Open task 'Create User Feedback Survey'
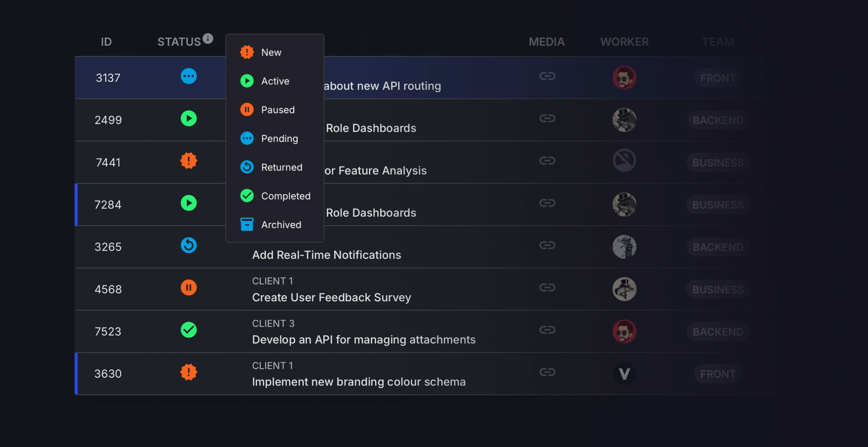868x447 pixels. point(331,297)
